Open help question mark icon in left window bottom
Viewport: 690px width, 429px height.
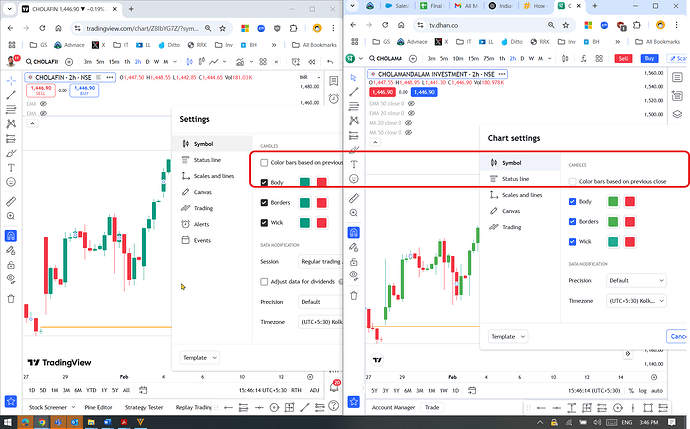coord(334,406)
